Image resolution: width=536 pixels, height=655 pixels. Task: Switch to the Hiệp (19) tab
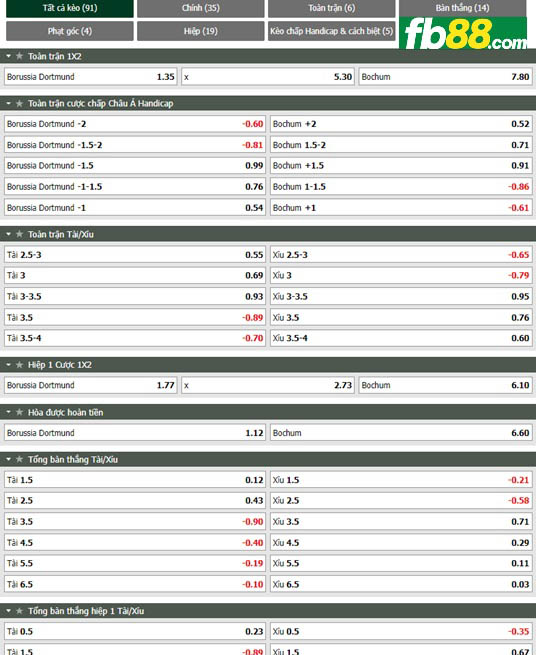tap(201, 31)
